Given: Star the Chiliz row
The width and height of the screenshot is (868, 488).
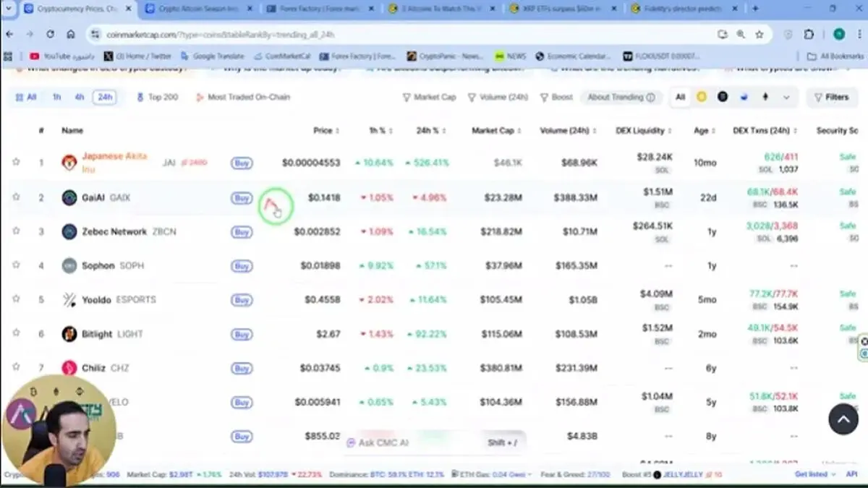Looking at the screenshot, I should pyautogui.click(x=16, y=367).
